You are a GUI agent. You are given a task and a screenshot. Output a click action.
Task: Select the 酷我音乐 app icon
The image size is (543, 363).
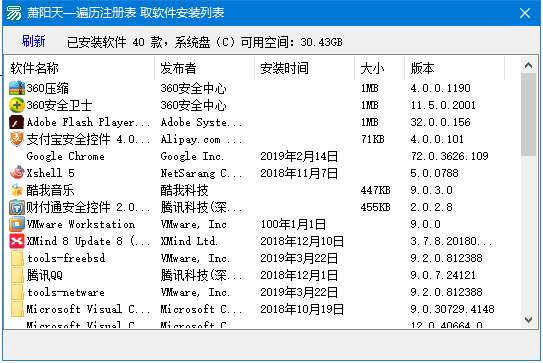click(17, 190)
